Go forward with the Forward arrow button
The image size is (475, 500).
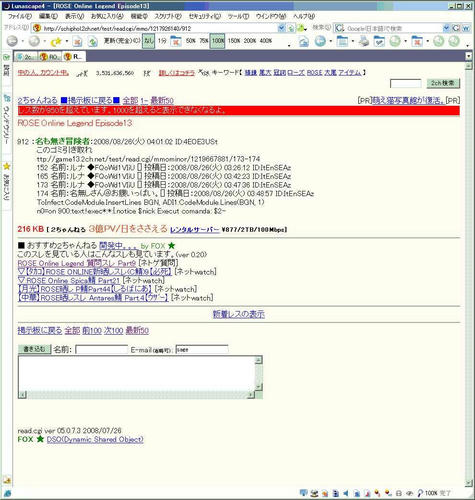point(34,41)
